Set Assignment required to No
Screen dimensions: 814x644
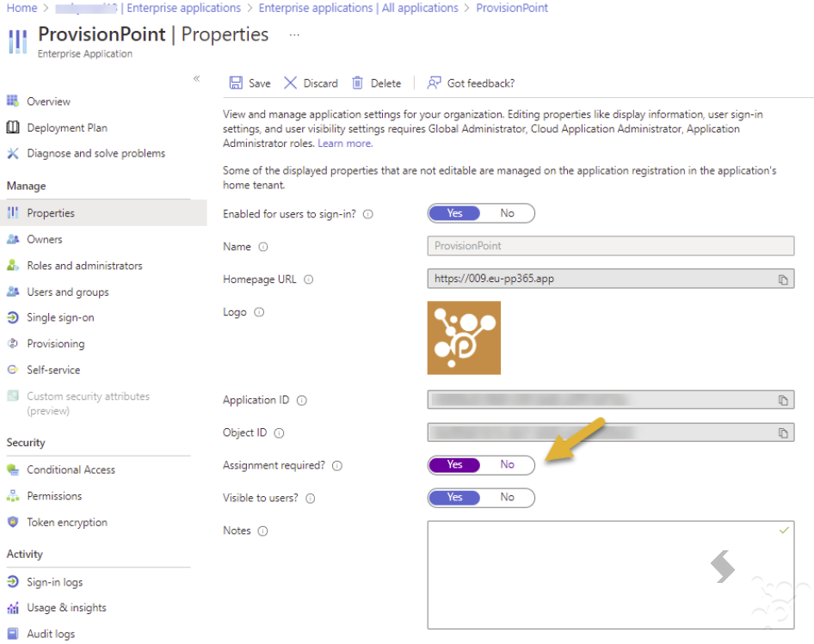coord(507,464)
